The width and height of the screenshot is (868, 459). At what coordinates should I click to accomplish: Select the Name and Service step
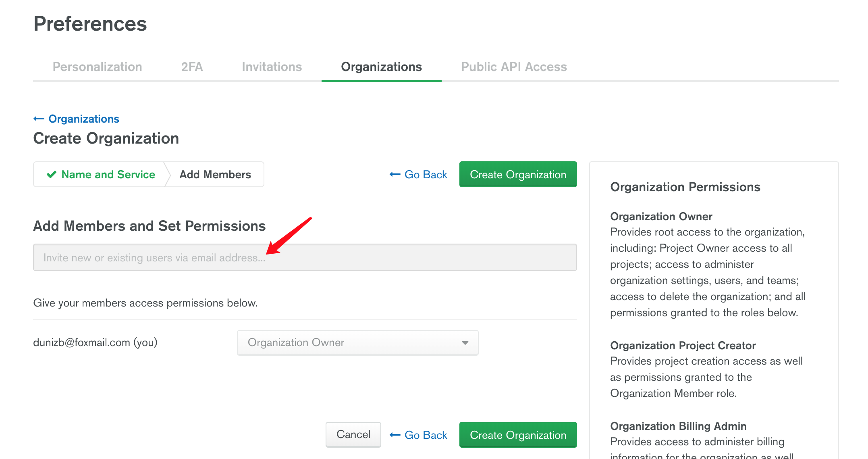pyautogui.click(x=101, y=174)
